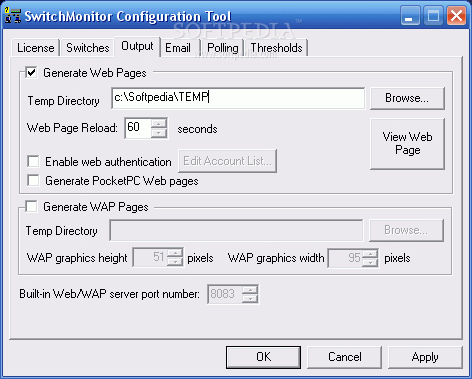Increase WAP graphics width value
Image resolution: width=472 pixels, height=379 pixels.
(x=369, y=253)
